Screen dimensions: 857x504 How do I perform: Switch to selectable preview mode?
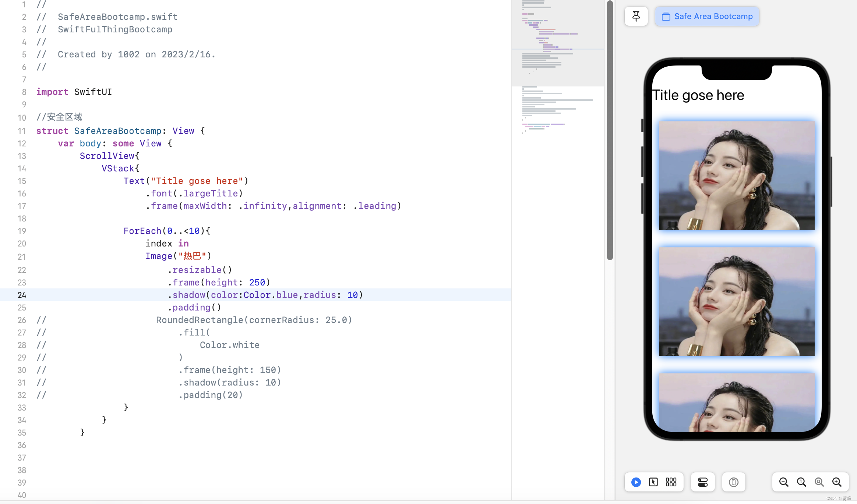(x=653, y=482)
